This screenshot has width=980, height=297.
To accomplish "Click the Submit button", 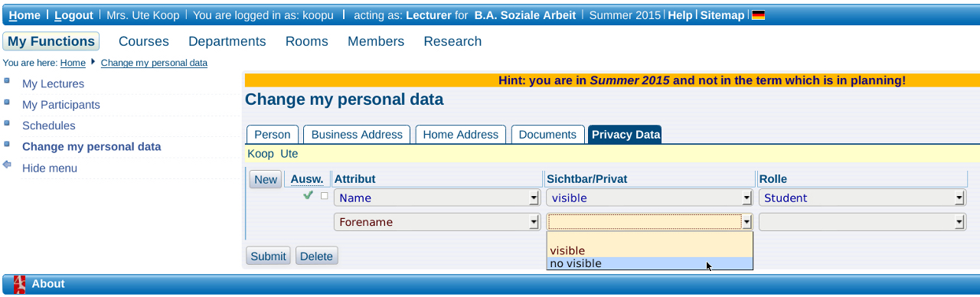I will (x=268, y=256).
